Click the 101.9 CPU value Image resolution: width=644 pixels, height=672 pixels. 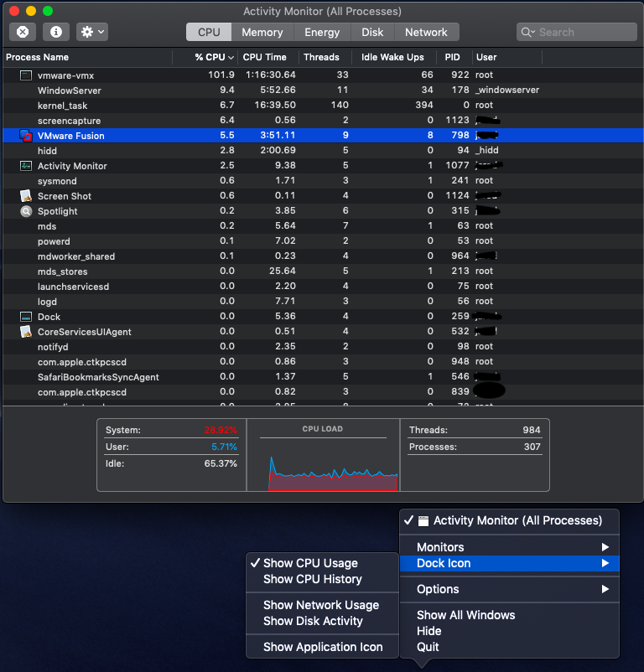tap(221, 75)
